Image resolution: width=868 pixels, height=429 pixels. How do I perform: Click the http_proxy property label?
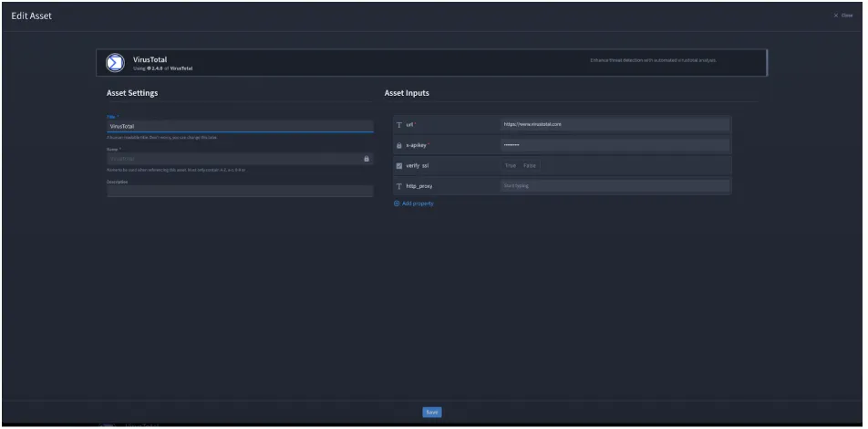point(419,186)
